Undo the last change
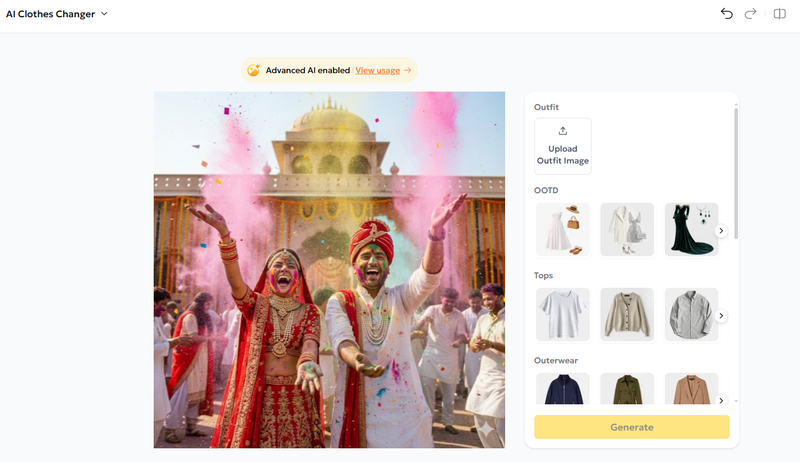 point(727,14)
